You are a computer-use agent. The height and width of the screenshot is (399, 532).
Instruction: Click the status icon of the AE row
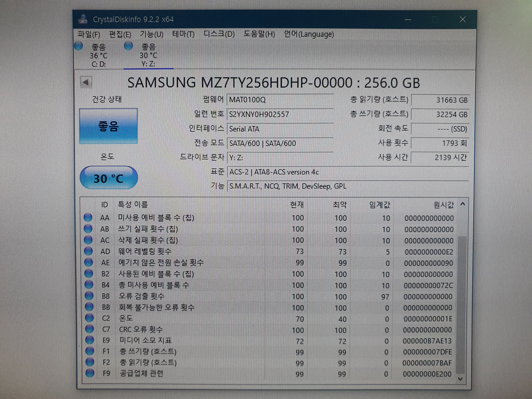[89, 262]
